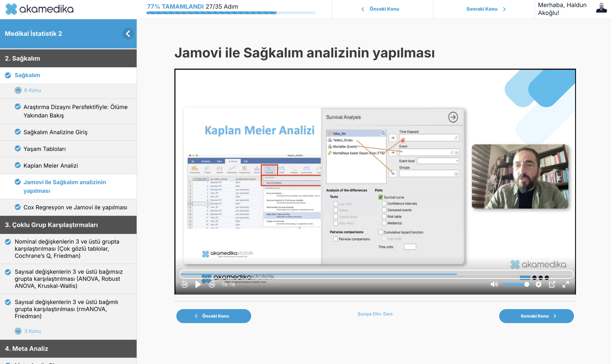Rewind video 10 seconds
Viewport: 611px width, 364px height.
click(184, 284)
